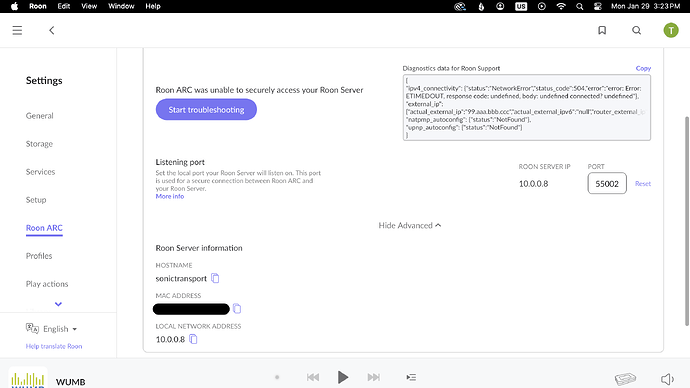This screenshot has height=388, width=690.
Task: Click the WUMB station artwork
Action: tap(28, 377)
